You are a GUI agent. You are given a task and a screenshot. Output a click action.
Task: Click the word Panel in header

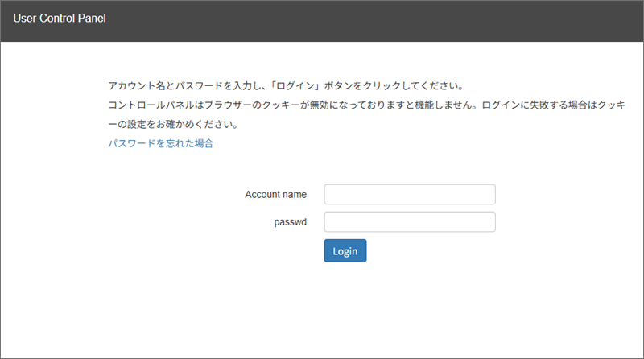(93, 19)
